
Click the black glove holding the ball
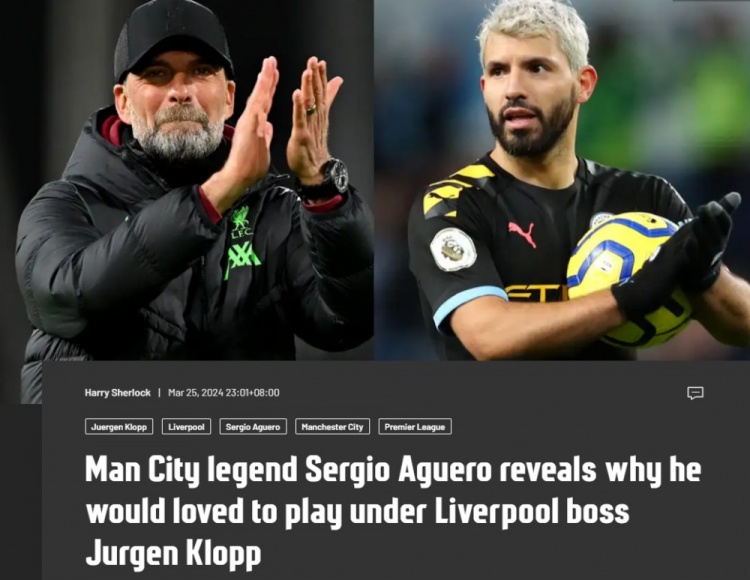679,258
